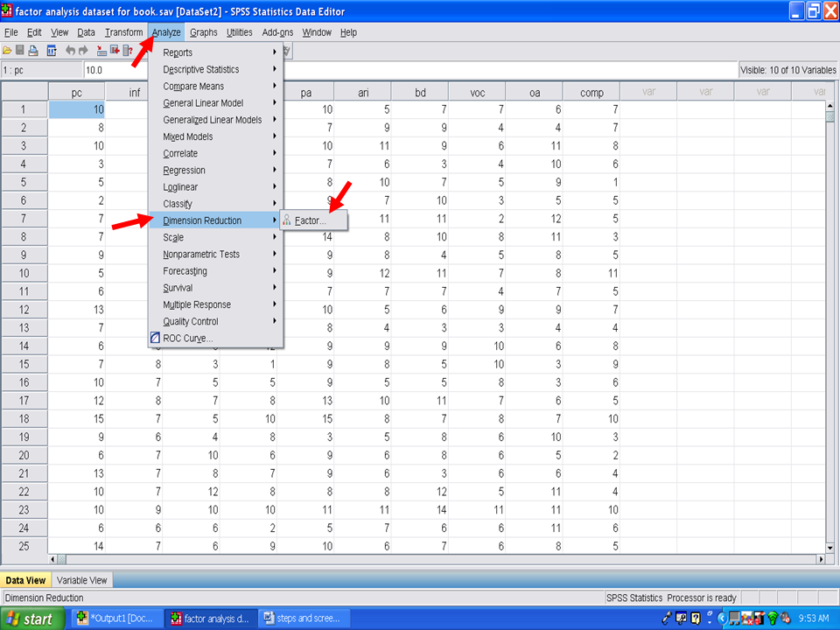Click the Windows start button

coord(30,619)
